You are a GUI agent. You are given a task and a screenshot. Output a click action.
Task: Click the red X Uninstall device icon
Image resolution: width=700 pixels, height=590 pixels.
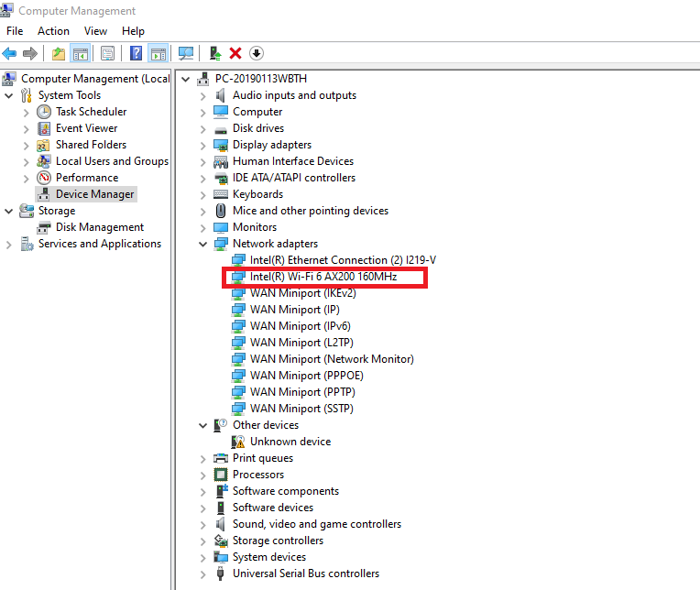coord(235,53)
